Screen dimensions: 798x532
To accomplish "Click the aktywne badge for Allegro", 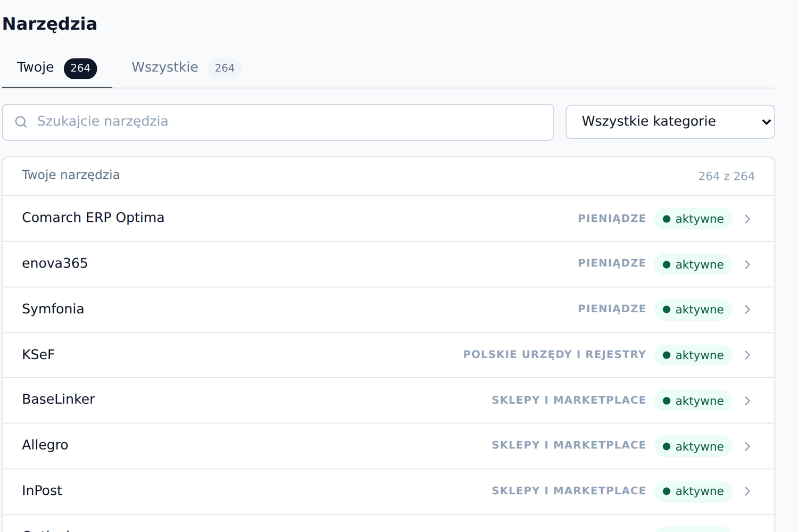I will point(693,446).
